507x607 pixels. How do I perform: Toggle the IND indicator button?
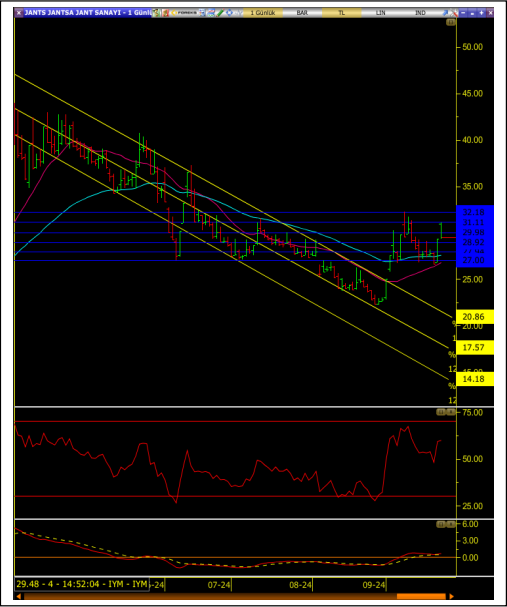click(420, 13)
